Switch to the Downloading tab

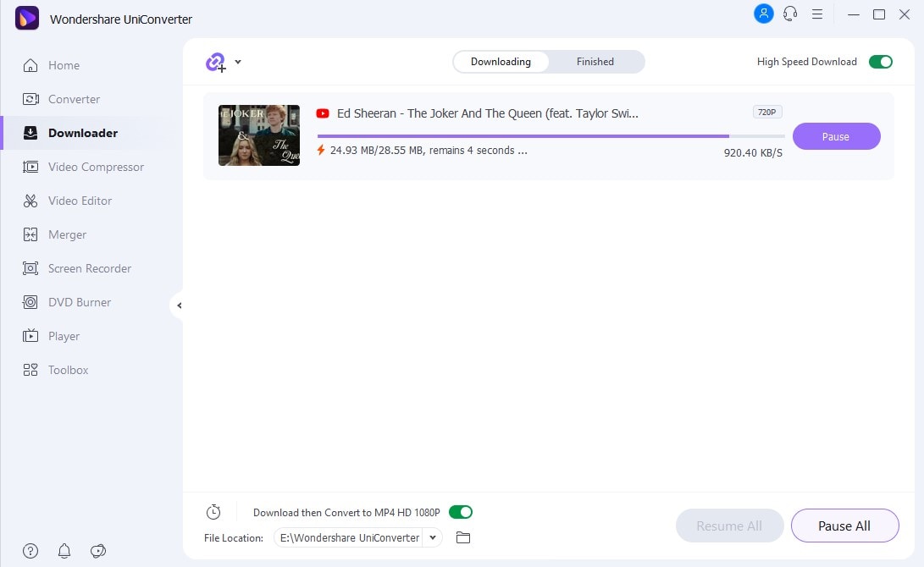501,62
